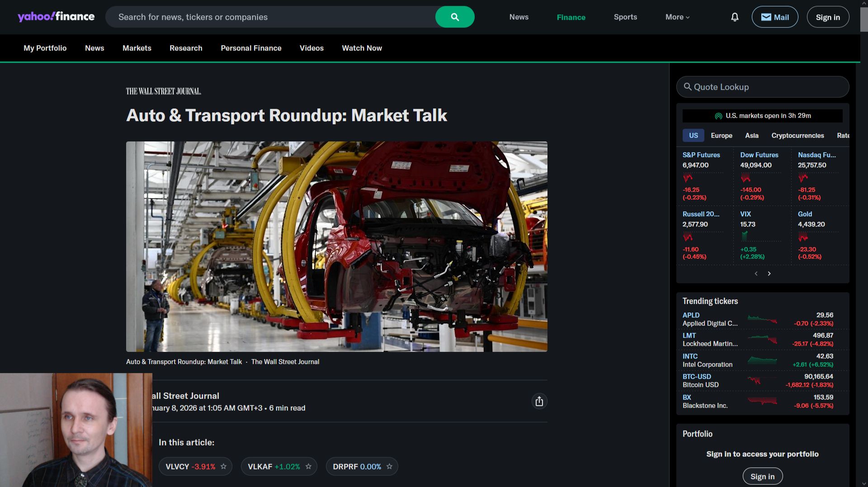Image resolution: width=868 pixels, height=487 pixels.
Task: Open LMT sparkline chart
Action: (x=762, y=340)
